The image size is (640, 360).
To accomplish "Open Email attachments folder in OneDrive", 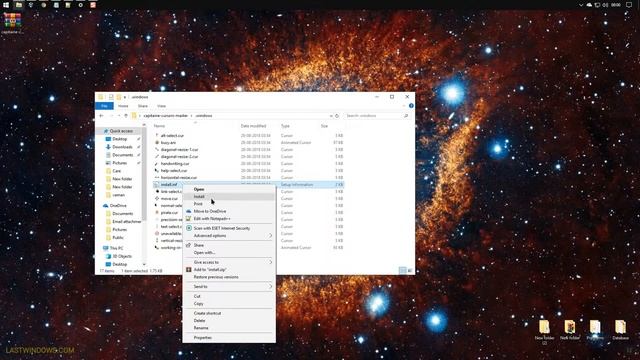I will (x=126, y=222).
